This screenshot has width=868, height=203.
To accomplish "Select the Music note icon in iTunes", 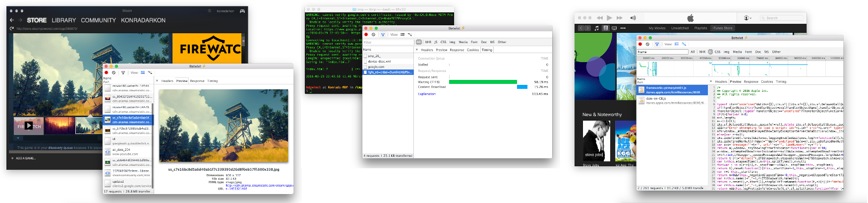I will (597, 28).
